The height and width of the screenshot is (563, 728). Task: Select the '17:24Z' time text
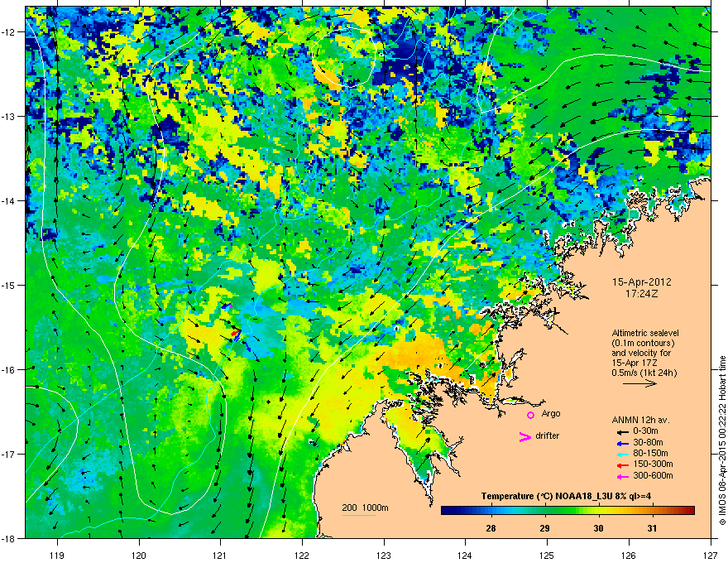[x=642, y=294]
